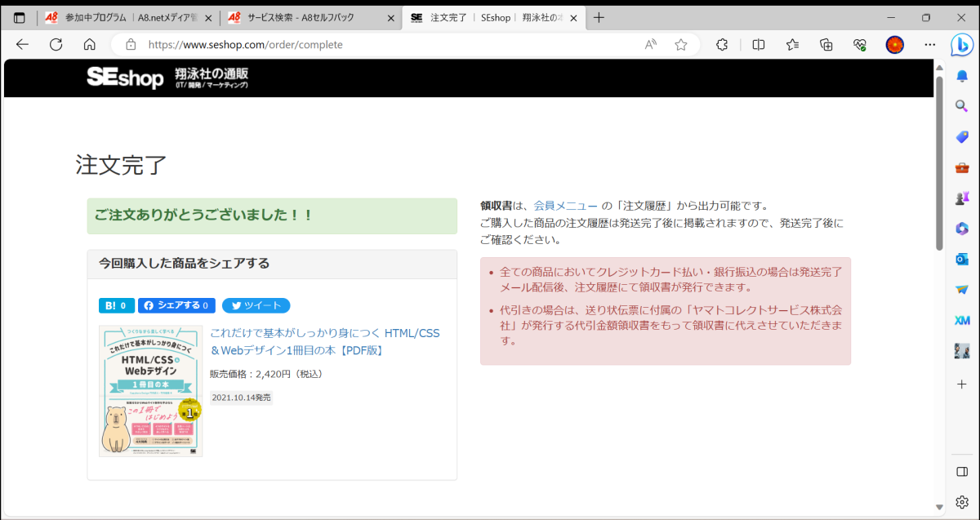Open the Tools toolbox icon in the sidebar
980x520 pixels.
coord(961,167)
